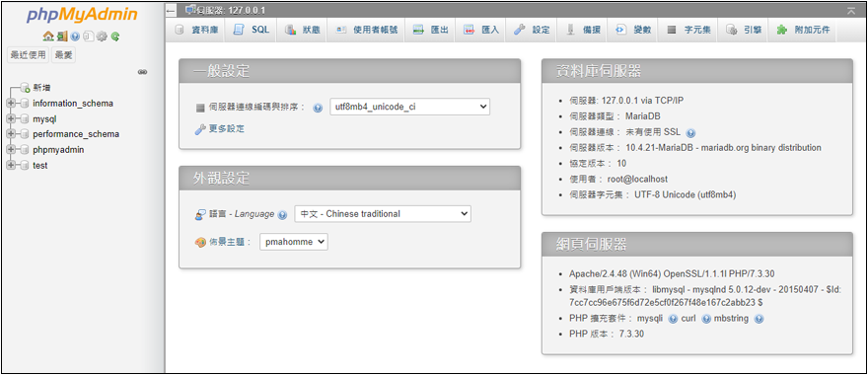Click database icon beside test
The image size is (868, 375).
24,166
